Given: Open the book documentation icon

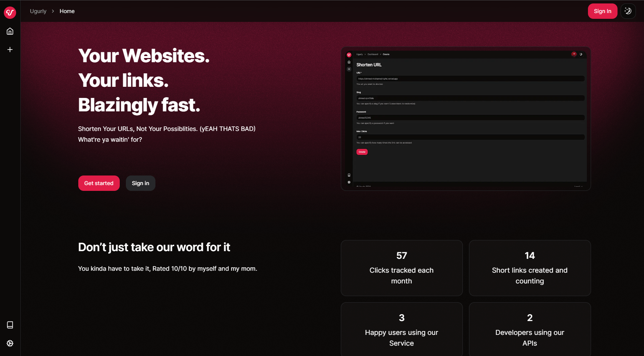Looking at the screenshot, I should pyautogui.click(x=10, y=325).
